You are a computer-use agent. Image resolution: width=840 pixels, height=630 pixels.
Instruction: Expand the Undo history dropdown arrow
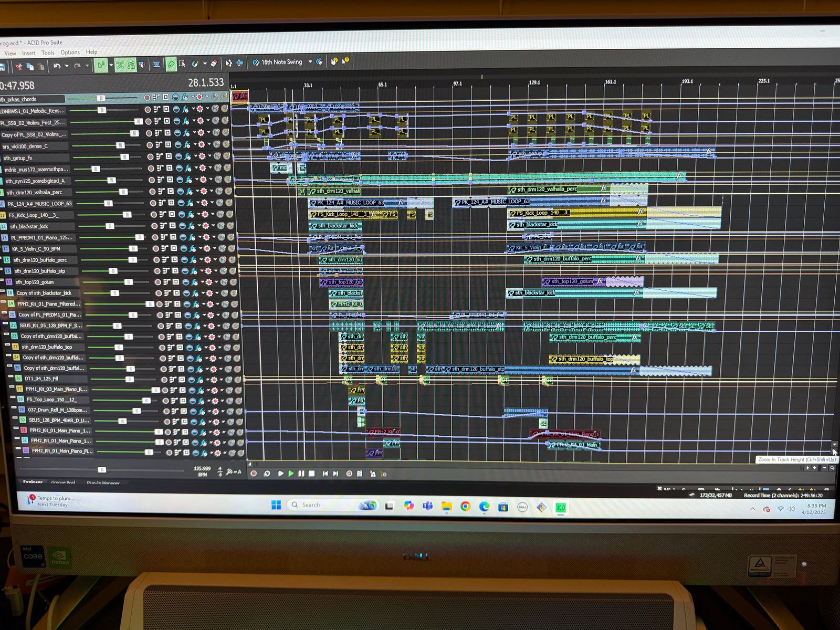coord(66,66)
